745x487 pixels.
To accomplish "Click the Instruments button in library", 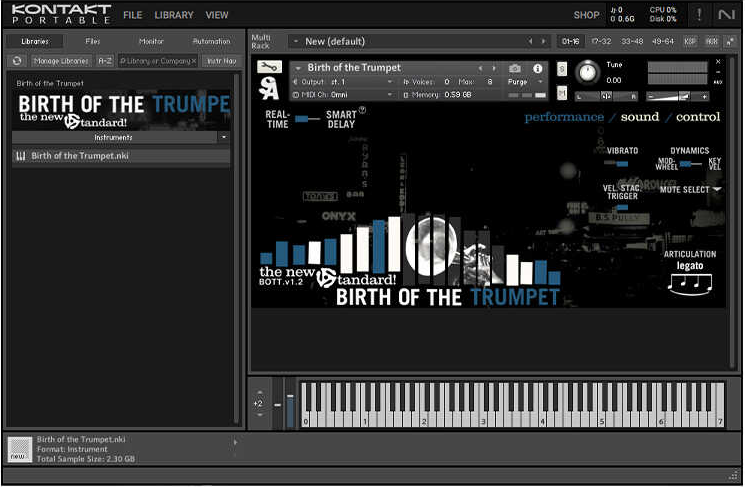I will [x=115, y=137].
